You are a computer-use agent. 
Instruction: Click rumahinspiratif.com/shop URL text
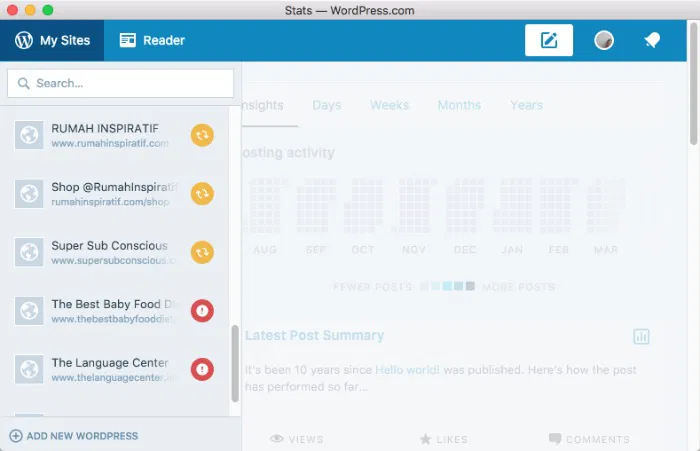coord(110,202)
